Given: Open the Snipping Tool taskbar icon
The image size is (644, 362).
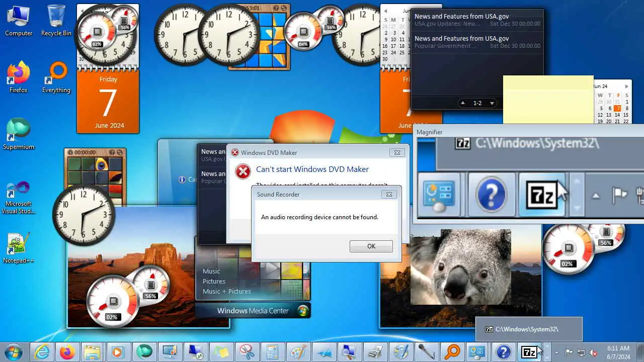Looking at the screenshot, I should pos(247,352).
